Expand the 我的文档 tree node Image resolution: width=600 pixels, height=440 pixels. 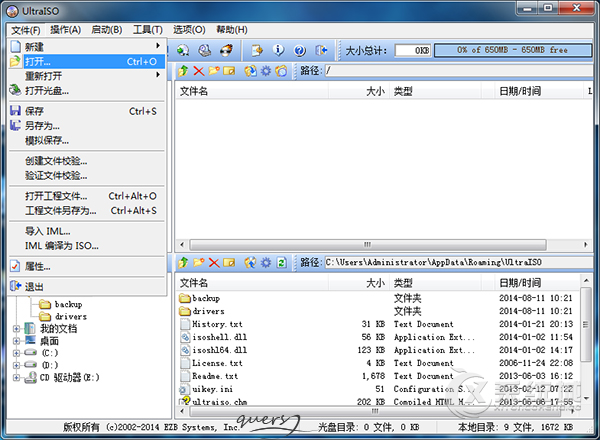coord(16,329)
